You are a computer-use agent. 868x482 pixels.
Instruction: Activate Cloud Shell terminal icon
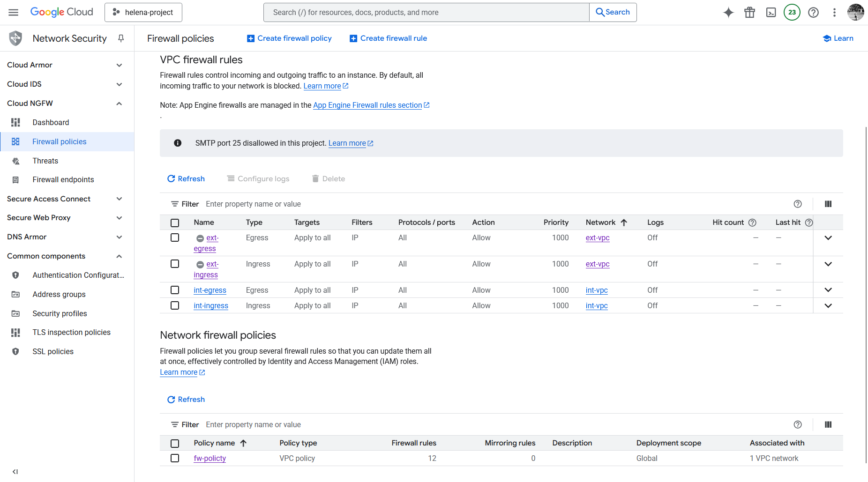[771, 13]
